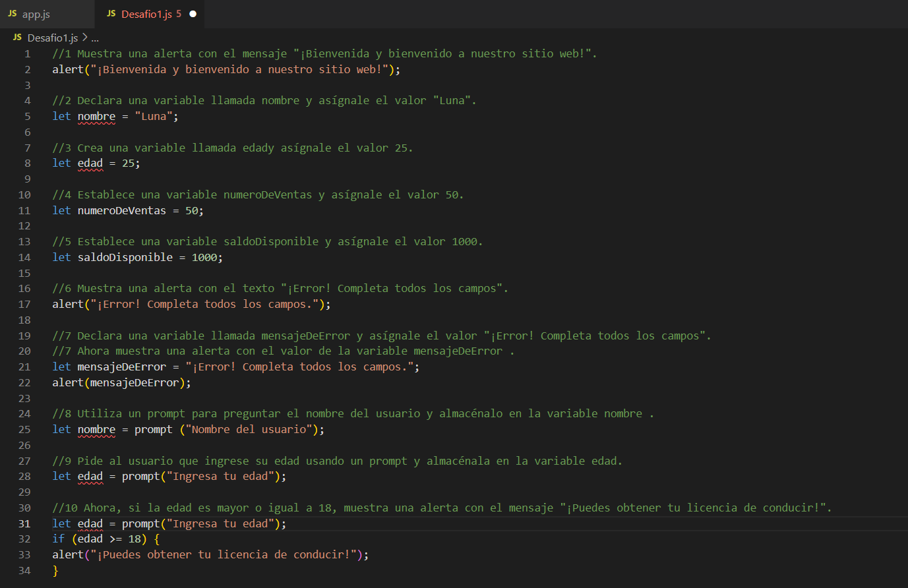Image resolution: width=908 pixels, height=588 pixels.
Task: Click the comment '//8 Utiliza un prompt'
Action: 353,414
